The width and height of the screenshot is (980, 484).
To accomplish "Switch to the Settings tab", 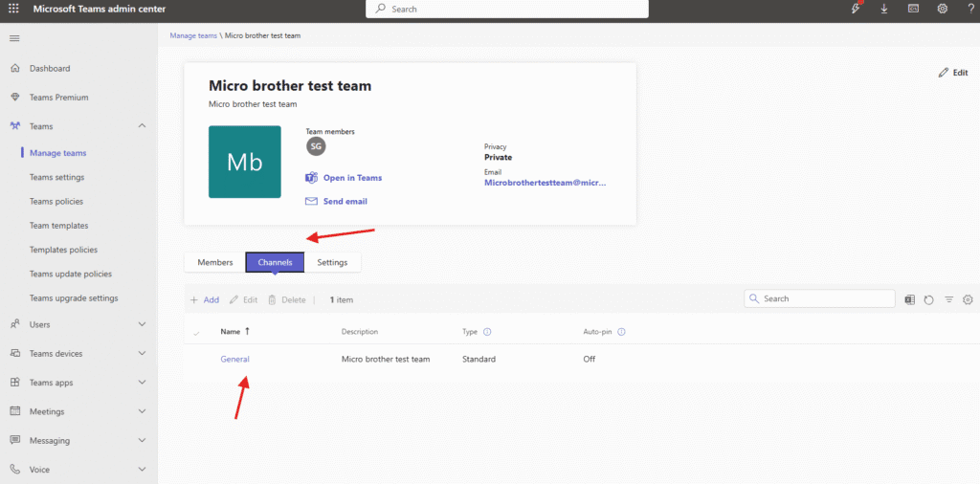I will (x=332, y=262).
